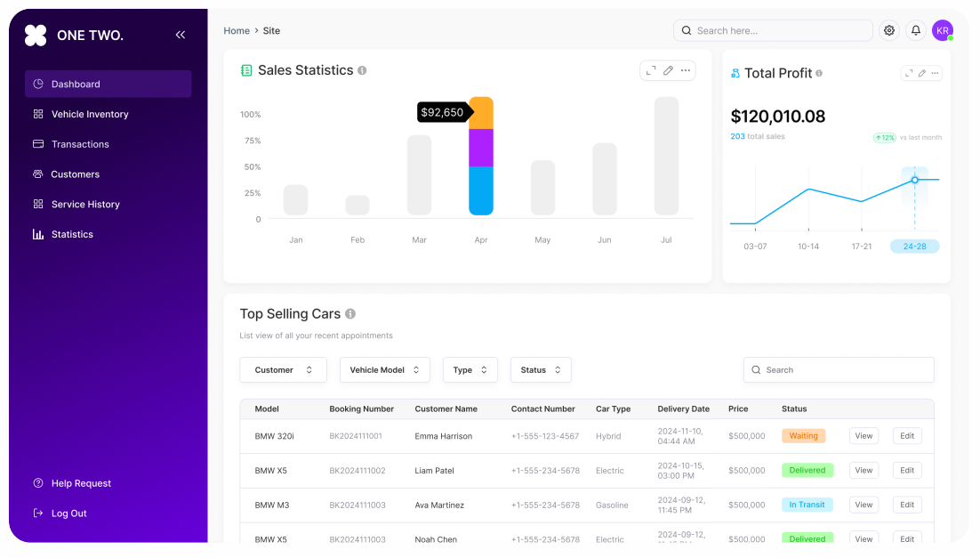Click the notifications bell icon
The height and width of the screenshot is (558, 980).
pyautogui.click(x=915, y=30)
